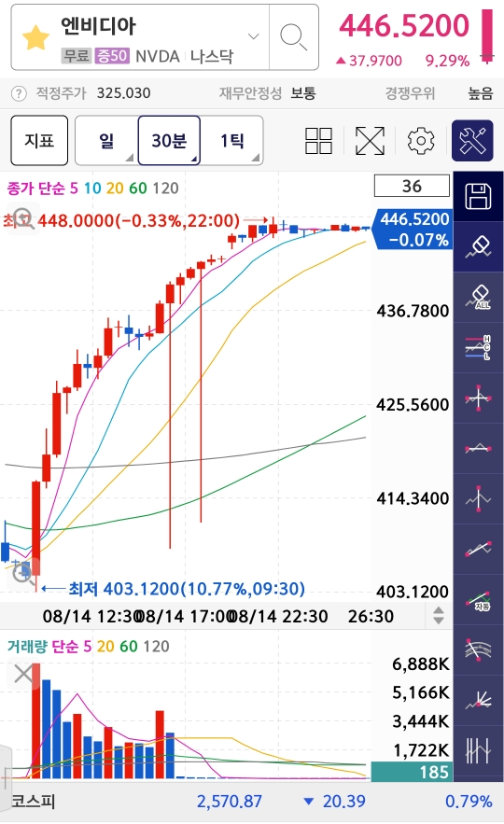The height and width of the screenshot is (824, 504).
Task: Select the erase ALL drawings tool
Action: point(478,297)
